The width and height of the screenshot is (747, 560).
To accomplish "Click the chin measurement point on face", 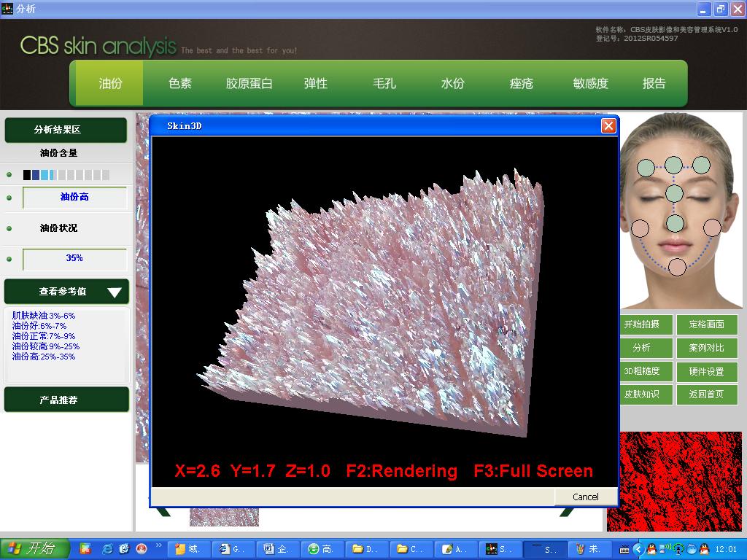I will [x=677, y=267].
